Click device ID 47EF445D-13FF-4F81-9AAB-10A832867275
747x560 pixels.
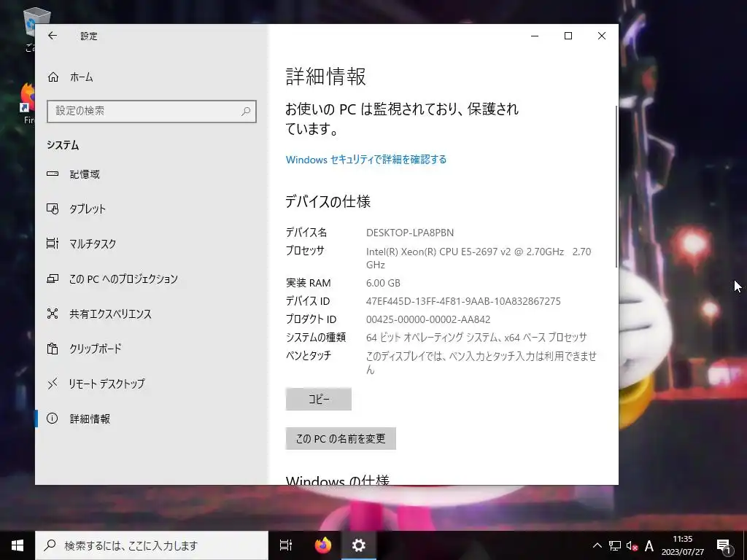tap(463, 301)
